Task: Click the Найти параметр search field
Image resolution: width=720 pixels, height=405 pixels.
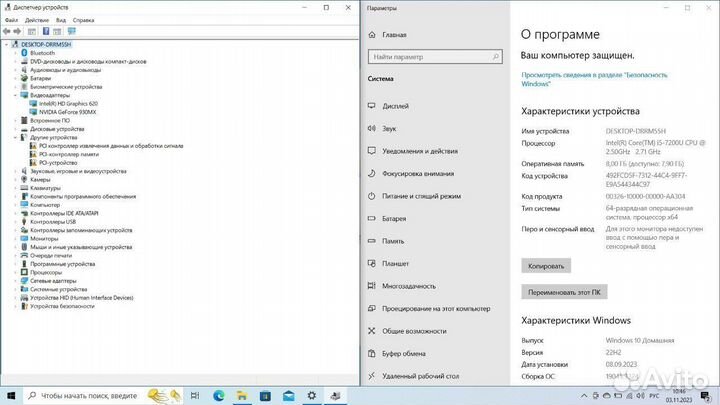Action: [x=430, y=57]
